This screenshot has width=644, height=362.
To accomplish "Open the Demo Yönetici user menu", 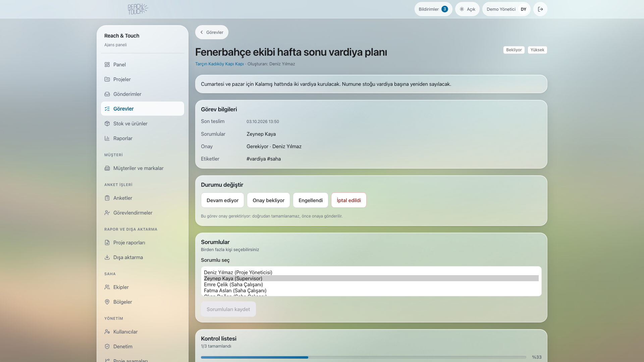I will point(506,9).
